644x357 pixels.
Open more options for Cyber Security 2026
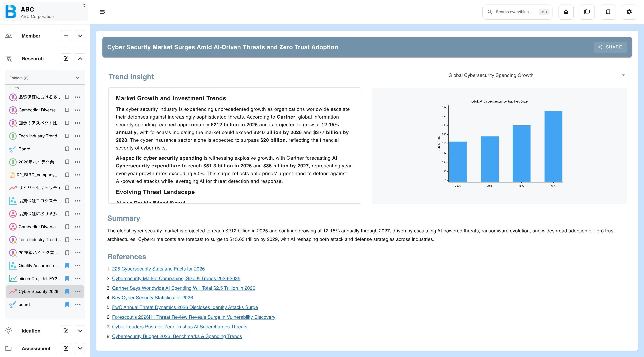pyautogui.click(x=78, y=291)
